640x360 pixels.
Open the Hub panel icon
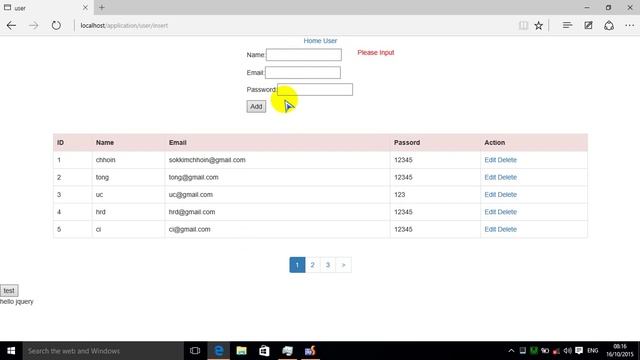(x=567, y=25)
